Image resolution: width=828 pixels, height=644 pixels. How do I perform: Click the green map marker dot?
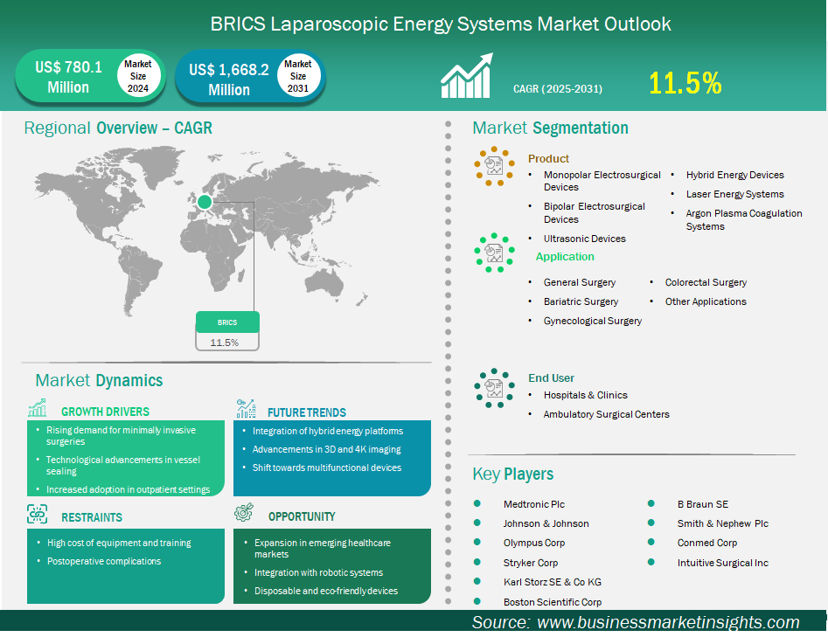[205, 202]
